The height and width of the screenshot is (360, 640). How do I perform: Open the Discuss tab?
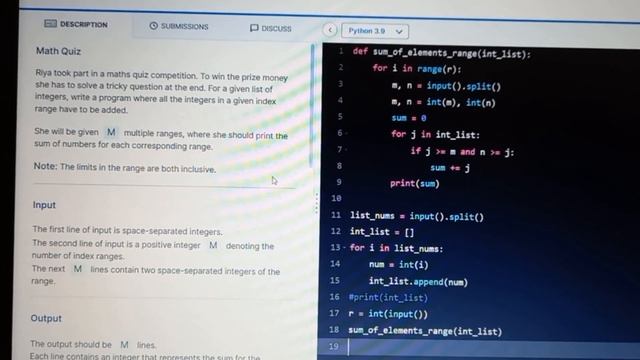click(x=271, y=28)
